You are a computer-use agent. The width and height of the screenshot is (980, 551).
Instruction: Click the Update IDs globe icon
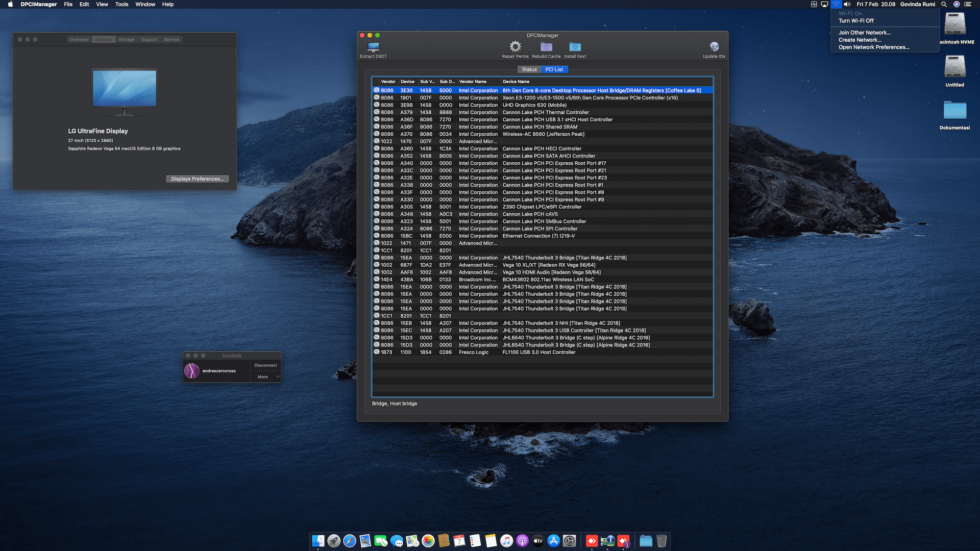click(714, 47)
